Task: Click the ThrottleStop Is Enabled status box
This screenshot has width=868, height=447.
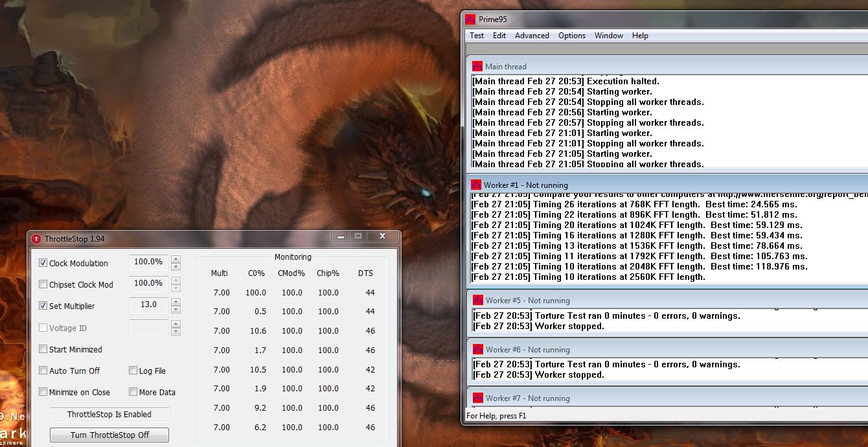Action: (x=109, y=415)
